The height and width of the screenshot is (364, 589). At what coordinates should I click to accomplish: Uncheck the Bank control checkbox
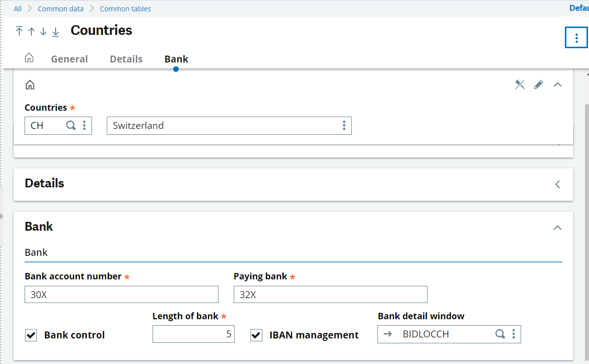31,335
